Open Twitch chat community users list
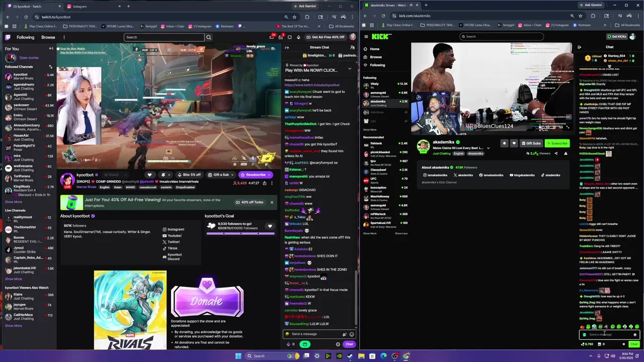This screenshot has width=644, height=362. click(x=352, y=47)
